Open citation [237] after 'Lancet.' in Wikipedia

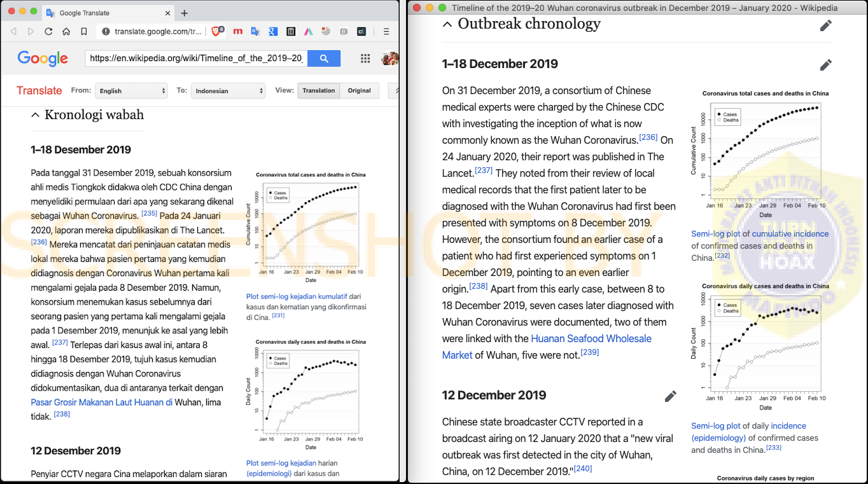[x=484, y=170]
